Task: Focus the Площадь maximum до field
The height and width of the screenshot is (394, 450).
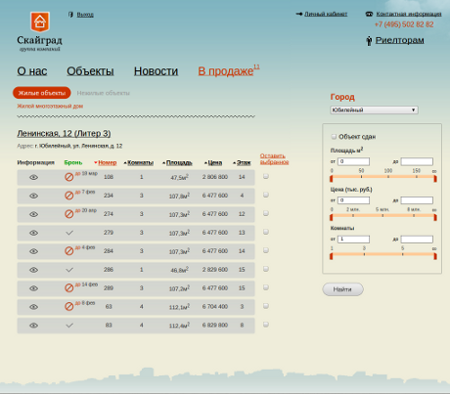Action: pyautogui.click(x=417, y=162)
